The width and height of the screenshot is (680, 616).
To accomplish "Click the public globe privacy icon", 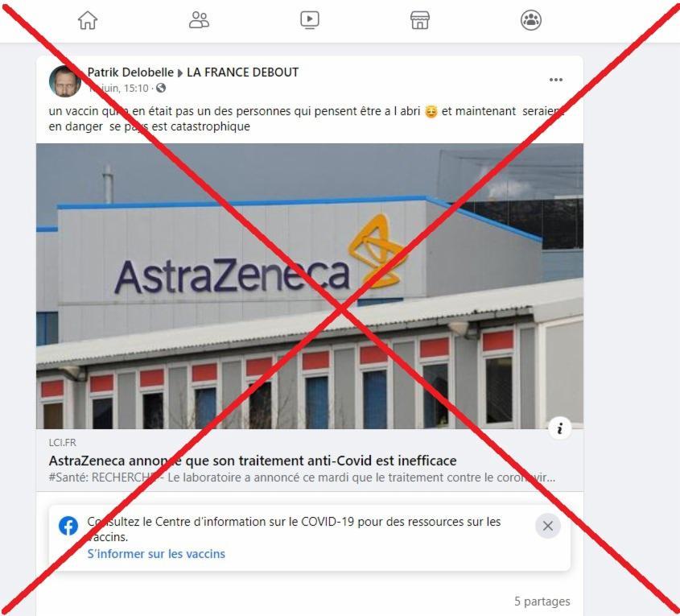I will point(161,88).
